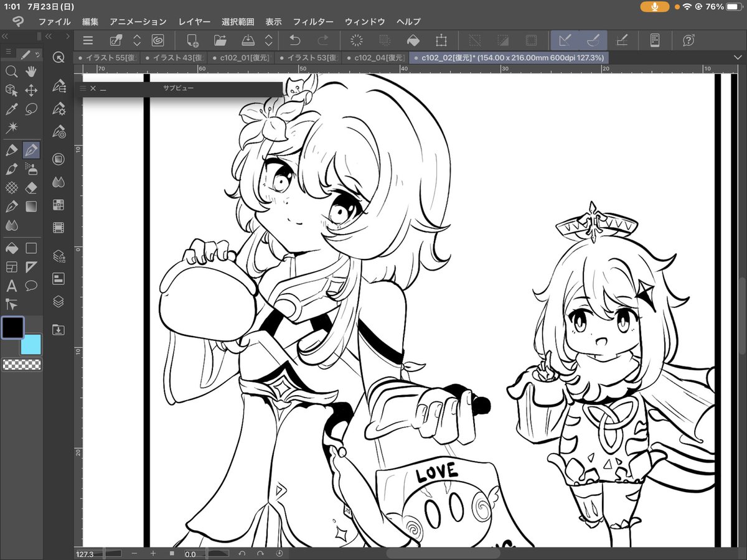Select the Eraser tool
This screenshot has height=560, width=747.
pos(31,187)
